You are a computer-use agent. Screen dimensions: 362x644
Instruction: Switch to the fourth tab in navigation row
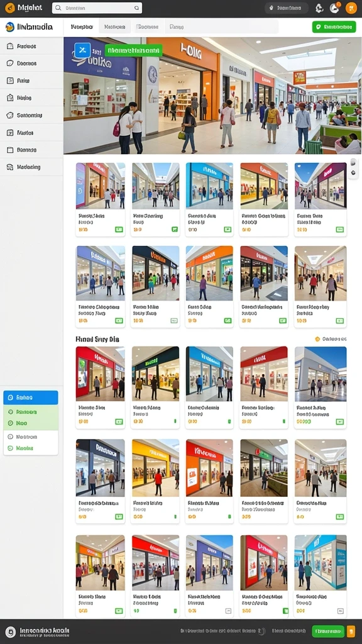[x=177, y=26]
